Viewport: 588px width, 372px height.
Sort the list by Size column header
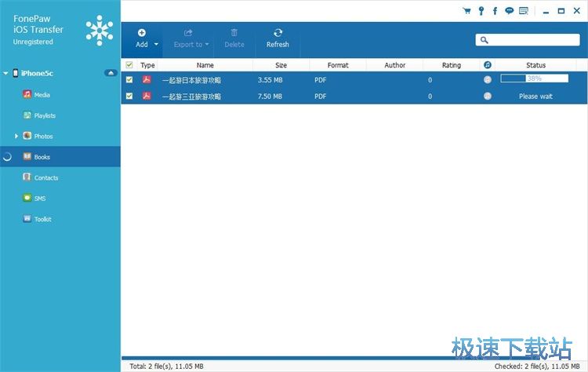[x=281, y=65]
